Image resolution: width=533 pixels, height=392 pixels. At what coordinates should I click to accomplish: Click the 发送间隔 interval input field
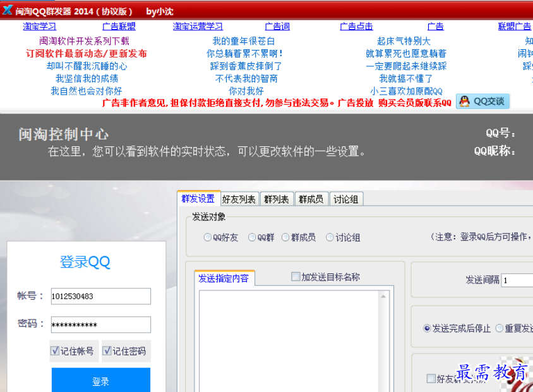[517, 280]
